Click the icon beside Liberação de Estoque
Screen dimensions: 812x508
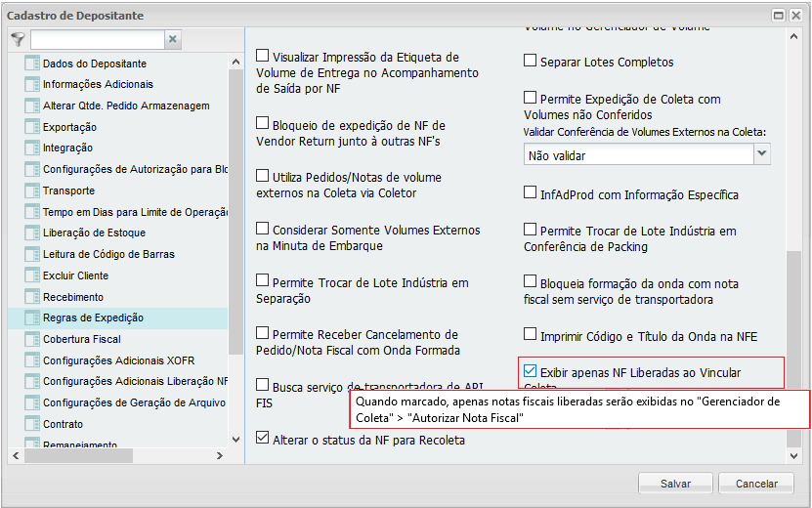click(x=32, y=233)
